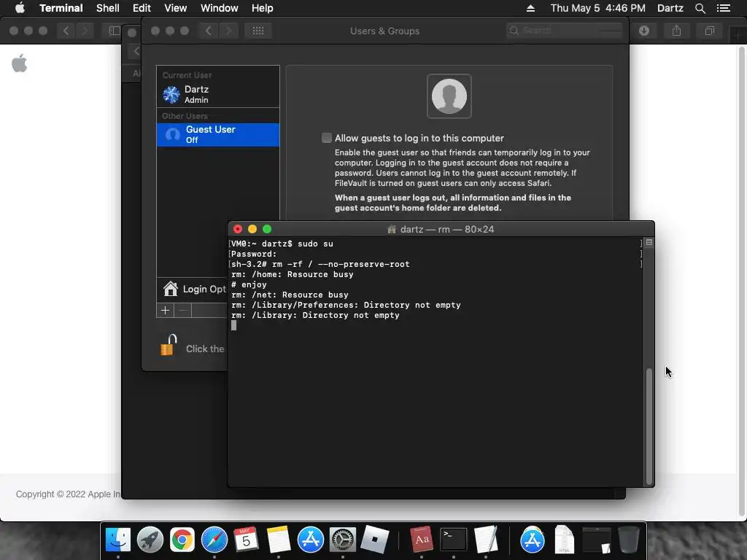Click the Terminal scrollbar thumb
747x560 pixels.
649,426
